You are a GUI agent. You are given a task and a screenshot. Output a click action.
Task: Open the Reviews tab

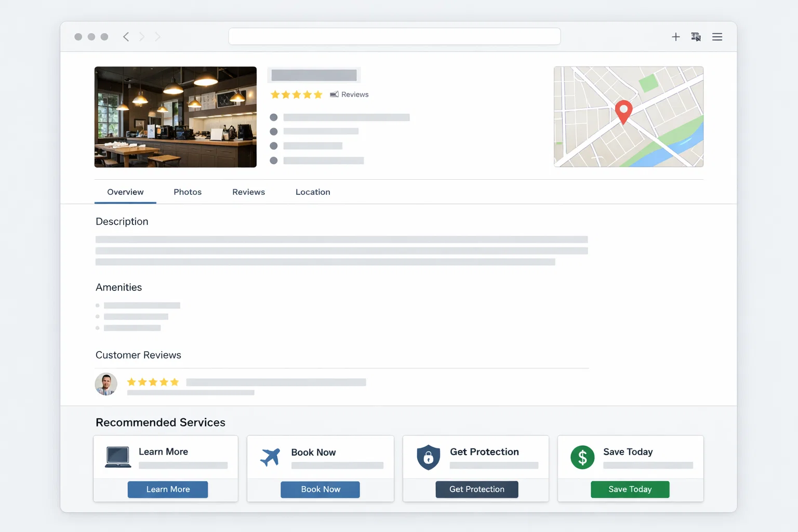[x=248, y=192]
